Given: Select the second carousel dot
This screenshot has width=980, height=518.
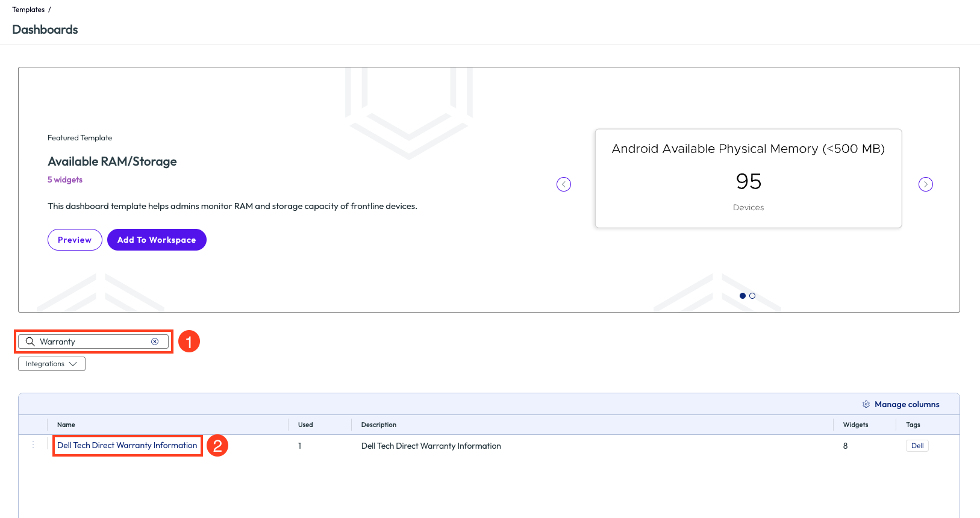Looking at the screenshot, I should click(752, 296).
